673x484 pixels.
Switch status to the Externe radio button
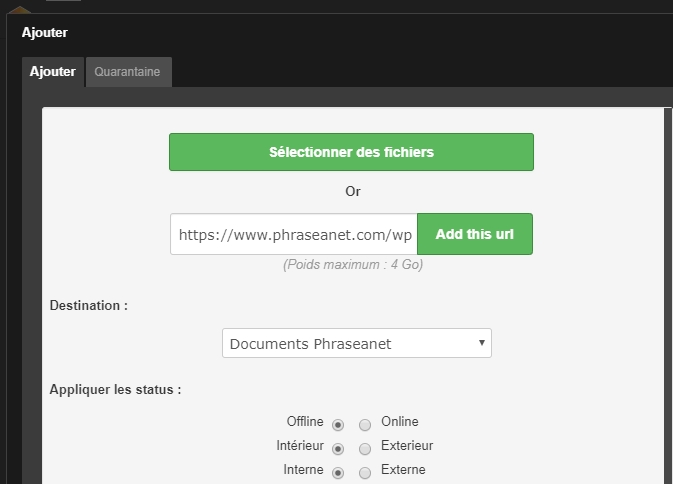click(365, 472)
